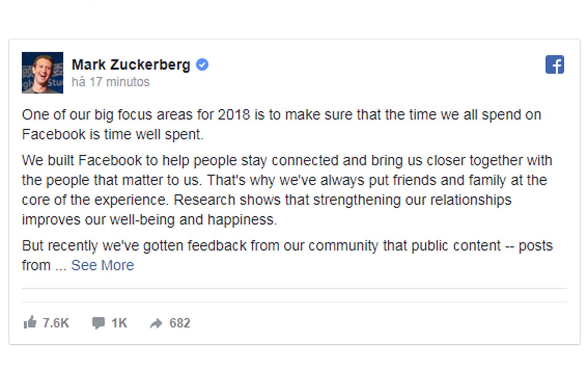Open the Mark Zuckerberg profile name link

coord(131,65)
